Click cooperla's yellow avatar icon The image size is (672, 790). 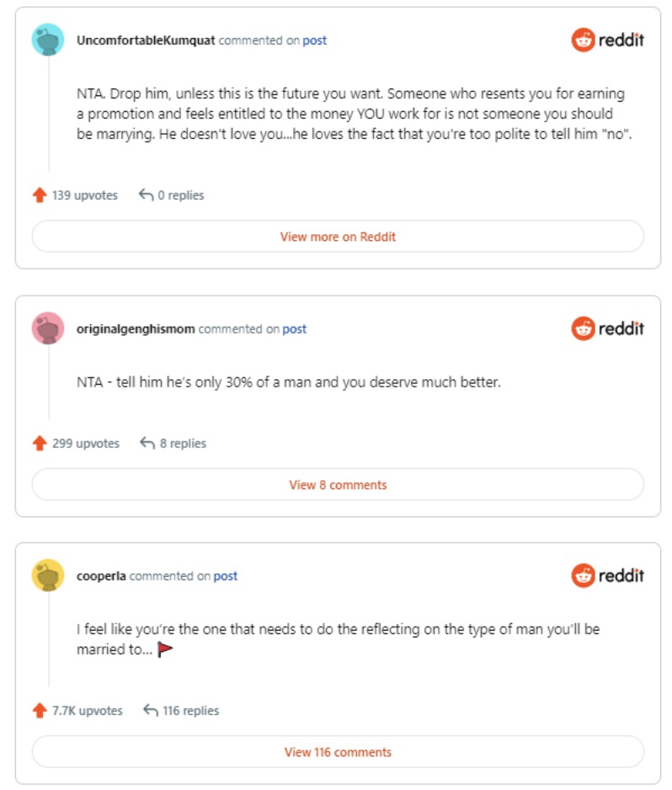coord(48,576)
